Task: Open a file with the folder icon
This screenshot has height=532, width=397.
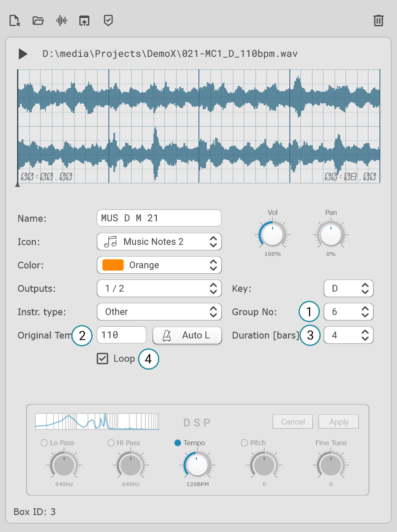Action: pos(38,20)
